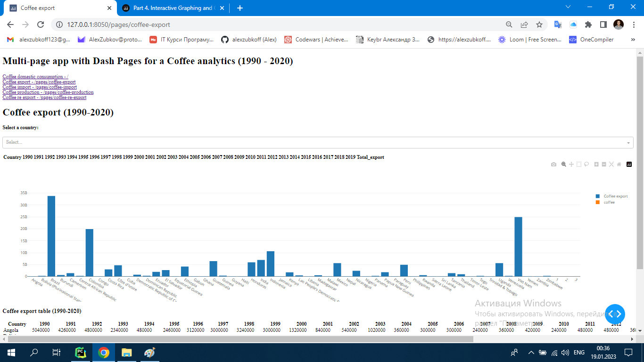Screen dimensions: 644x362
Task: Toggle the Coffee export legend trace
Action: click(612, 196)
